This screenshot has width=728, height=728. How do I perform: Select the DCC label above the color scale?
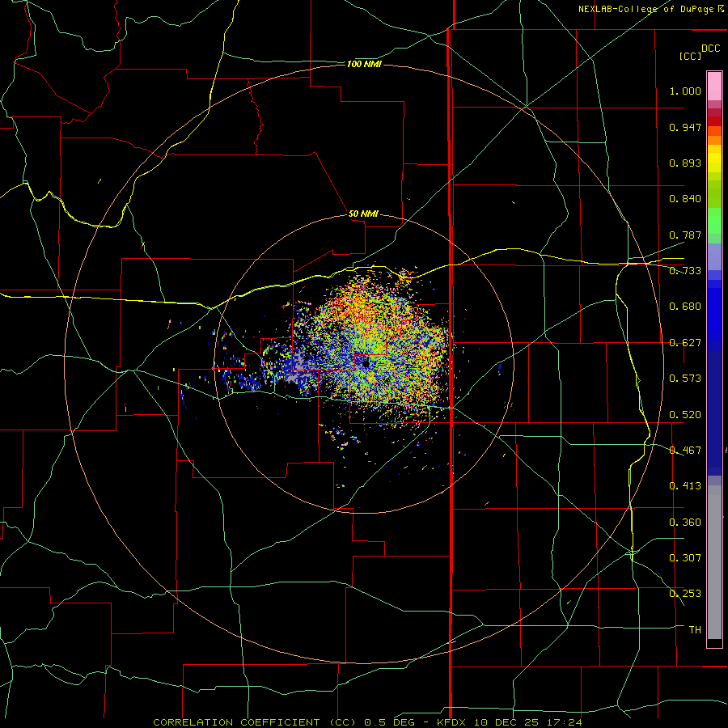(x=711, y=49)
